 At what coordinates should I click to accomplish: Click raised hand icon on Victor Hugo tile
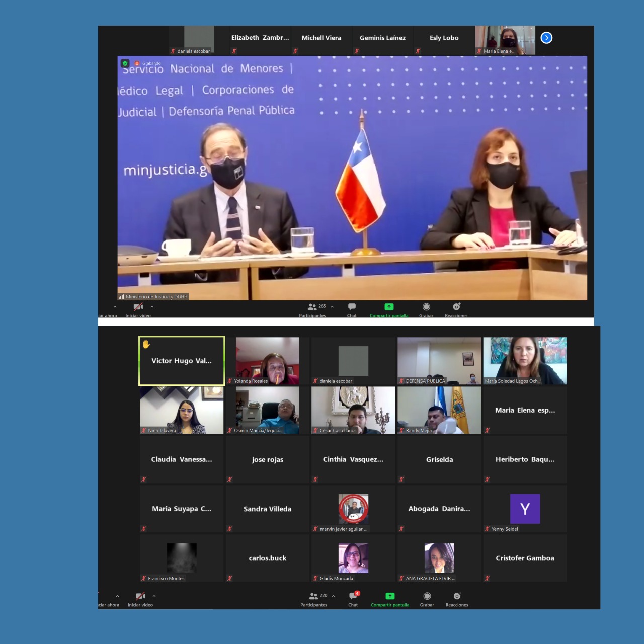[146, 344]
